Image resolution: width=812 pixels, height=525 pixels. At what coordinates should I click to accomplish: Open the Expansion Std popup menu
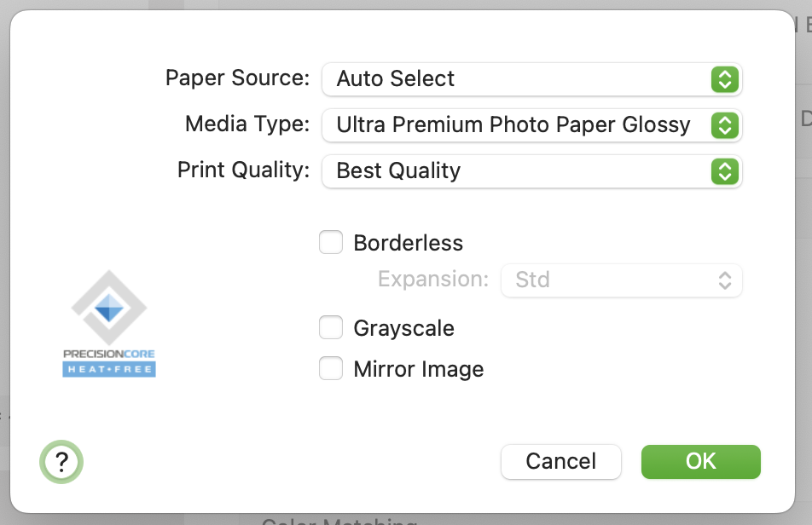click(622, 280)
